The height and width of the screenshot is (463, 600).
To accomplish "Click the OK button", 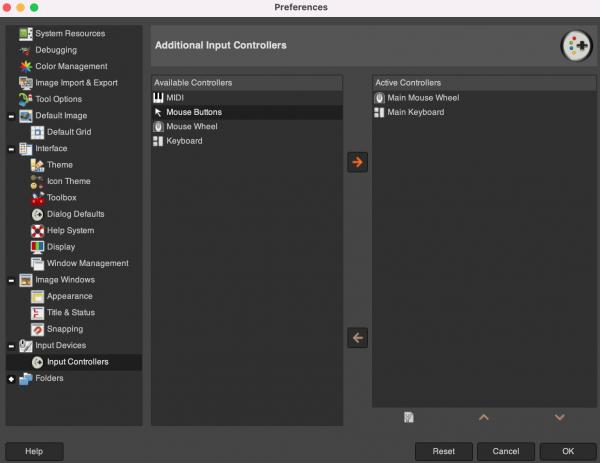I will point(568,452).
